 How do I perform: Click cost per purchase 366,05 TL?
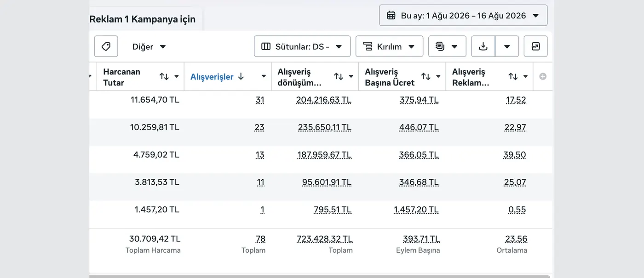(419, 155)
